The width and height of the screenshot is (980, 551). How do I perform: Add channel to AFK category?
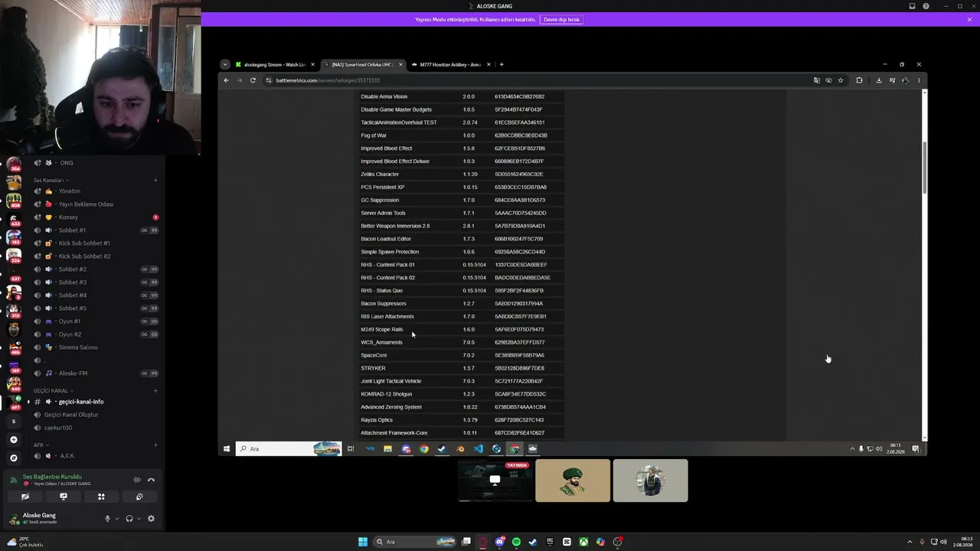point(155,445)
